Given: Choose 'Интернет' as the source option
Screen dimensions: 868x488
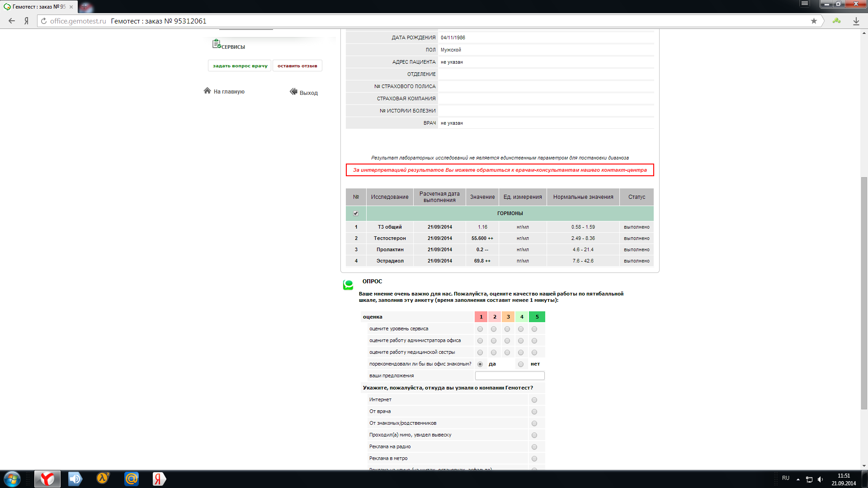Looking at the screenshot, I should (x=534, y=400).
